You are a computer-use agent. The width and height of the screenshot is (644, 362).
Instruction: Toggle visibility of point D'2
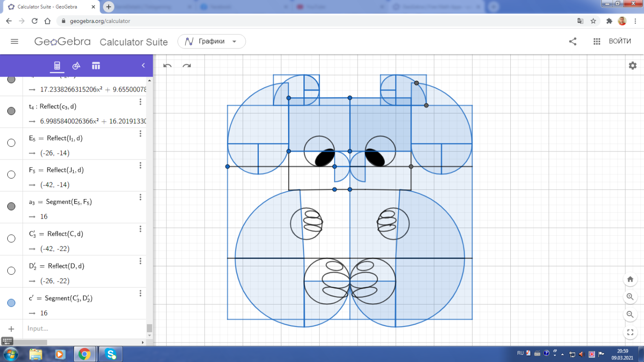tap(11, 271)
